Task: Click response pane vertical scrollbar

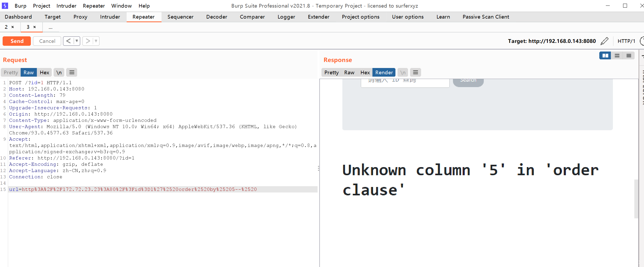Action: click(636, 199)
